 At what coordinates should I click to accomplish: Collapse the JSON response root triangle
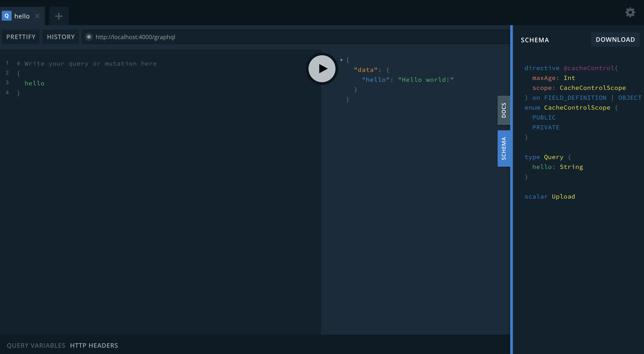[x=341, y=60]
